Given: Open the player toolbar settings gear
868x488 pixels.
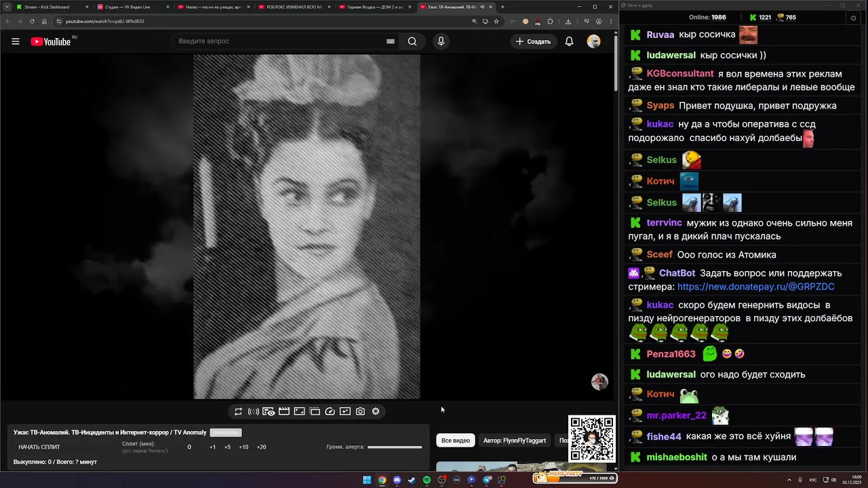Looking at the screenshot, I should 376,411.
